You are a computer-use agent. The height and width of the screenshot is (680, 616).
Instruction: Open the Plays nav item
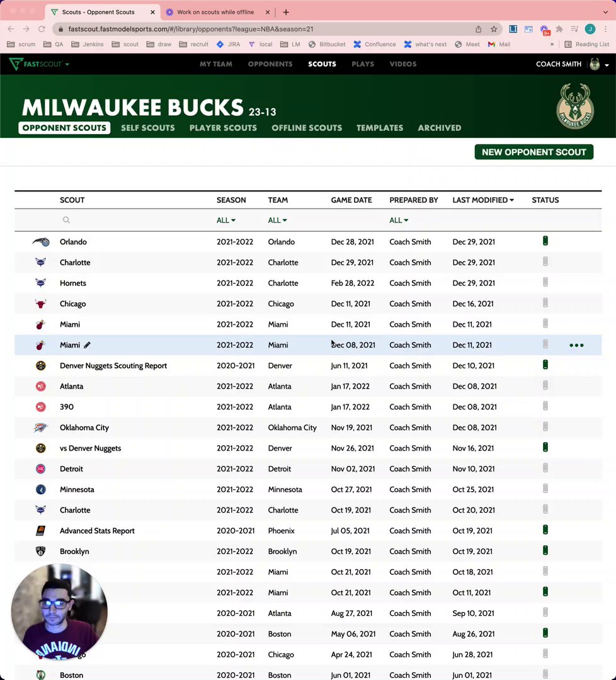(363, 64)
